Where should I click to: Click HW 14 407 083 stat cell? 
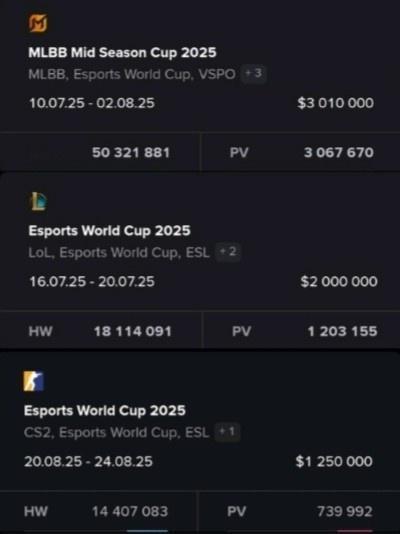pyautogui.click(x=98, y=511)
